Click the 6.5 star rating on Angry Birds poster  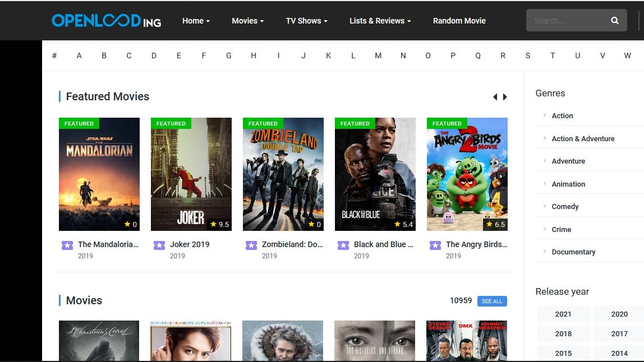tap(496, 224)
